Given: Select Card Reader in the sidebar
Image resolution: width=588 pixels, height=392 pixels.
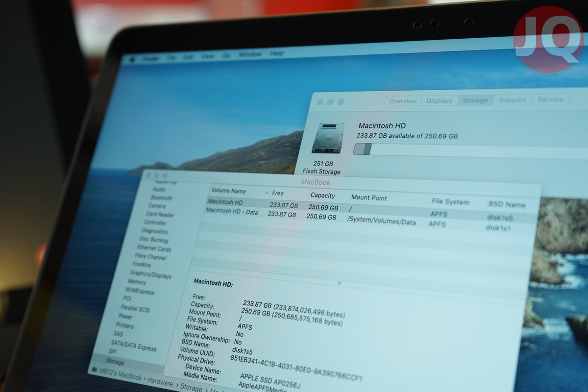Looking at the screenshot, I should point(160,214).
